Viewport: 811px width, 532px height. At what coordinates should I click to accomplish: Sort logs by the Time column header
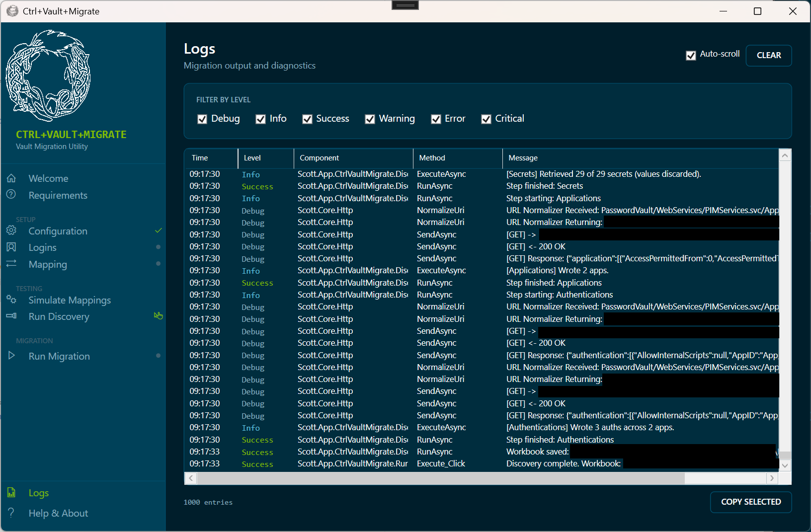pos(211,158)
